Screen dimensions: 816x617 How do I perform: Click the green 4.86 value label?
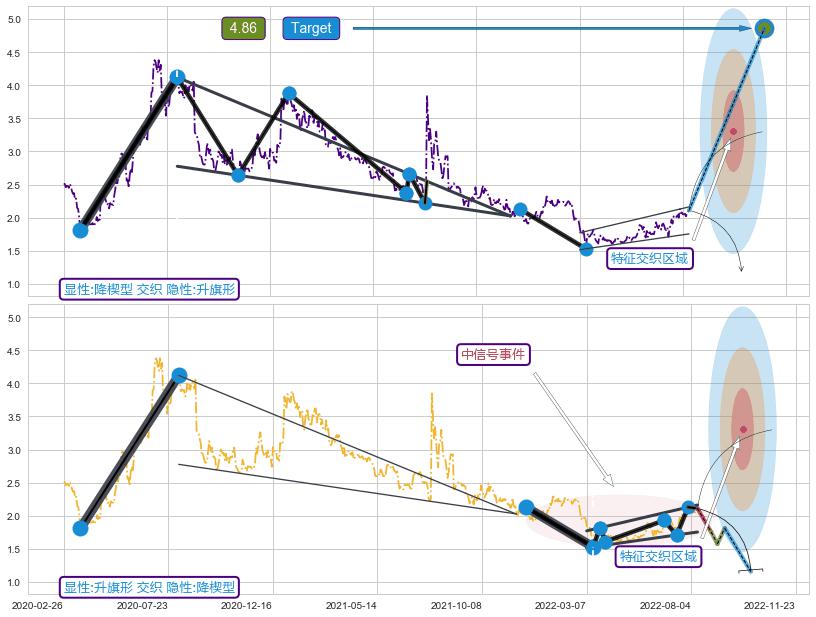[242, 28]
